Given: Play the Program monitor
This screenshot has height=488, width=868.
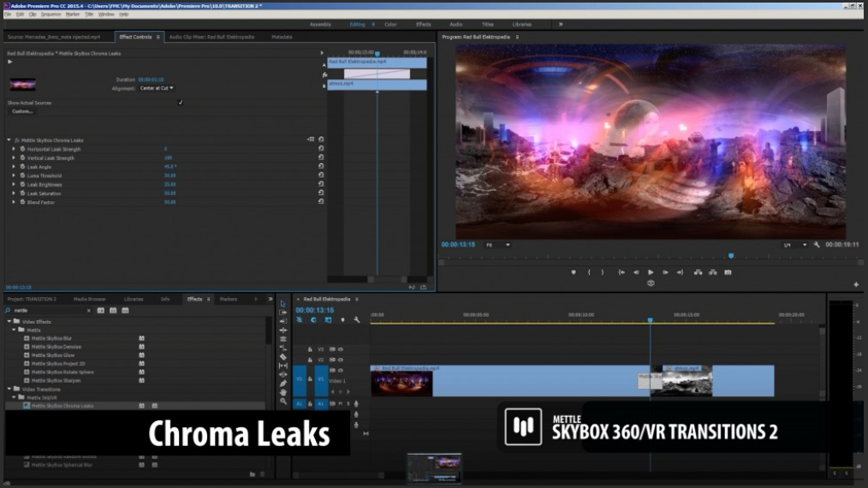Looking at the screenshot, I should coord(651,272).
